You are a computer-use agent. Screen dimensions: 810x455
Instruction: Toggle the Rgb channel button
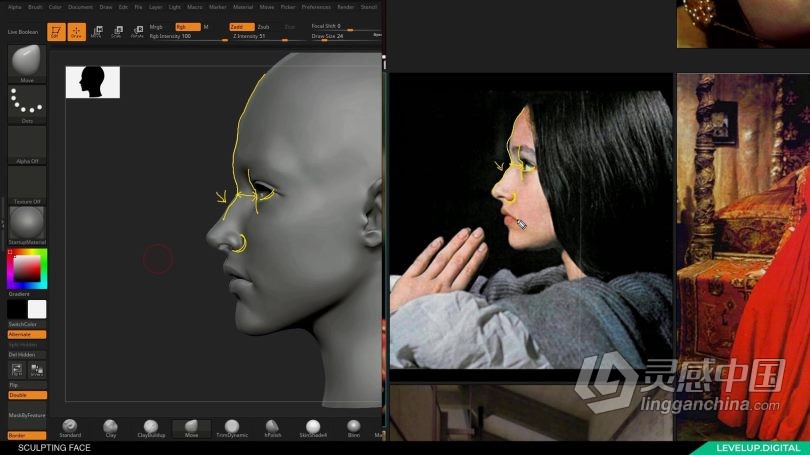click(x=188, y=27)
